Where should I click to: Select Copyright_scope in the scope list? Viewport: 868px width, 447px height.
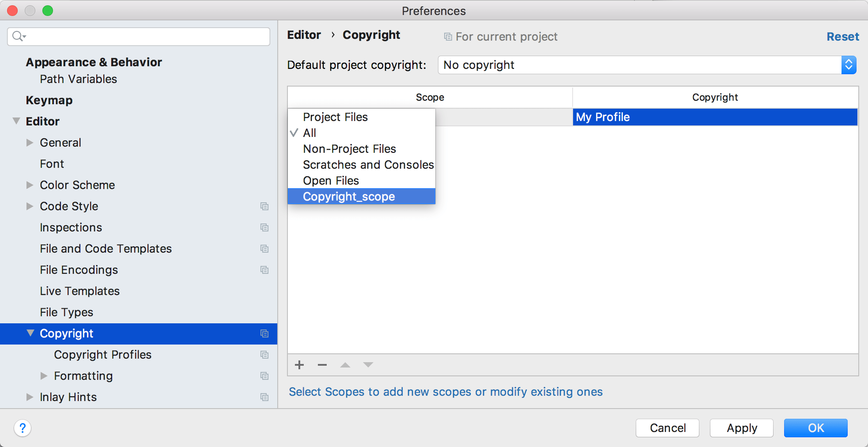pos(349,197)
